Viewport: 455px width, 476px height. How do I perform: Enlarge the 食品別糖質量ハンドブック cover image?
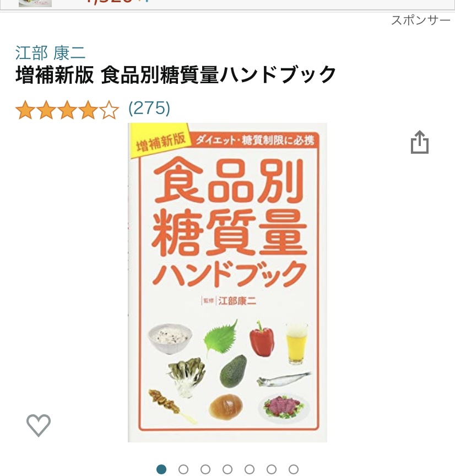click(227, 282)
